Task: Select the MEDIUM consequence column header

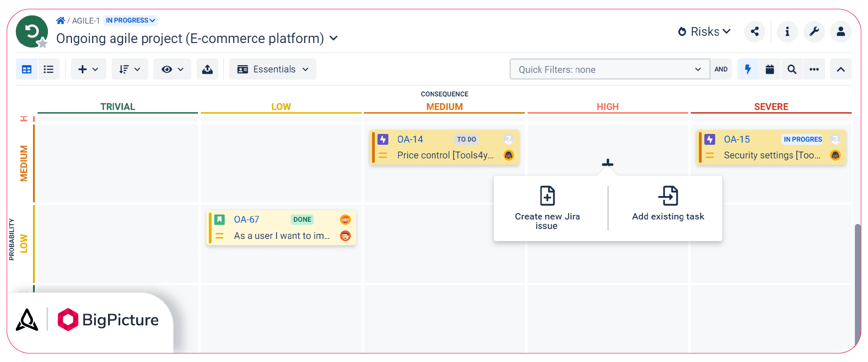Action: [x=444, y=107]
